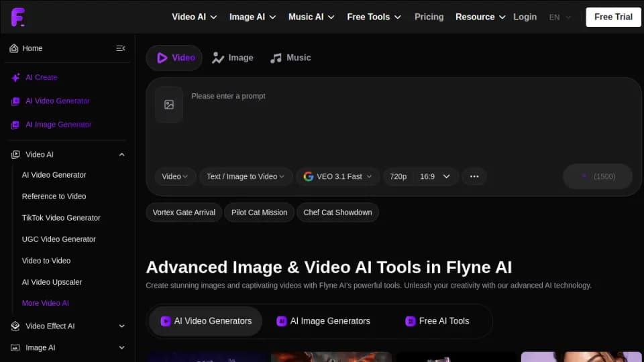Select the AI Image Generators tab
Image resolution: width=644 pixels, height=362 pixels.
click(323, 321)
